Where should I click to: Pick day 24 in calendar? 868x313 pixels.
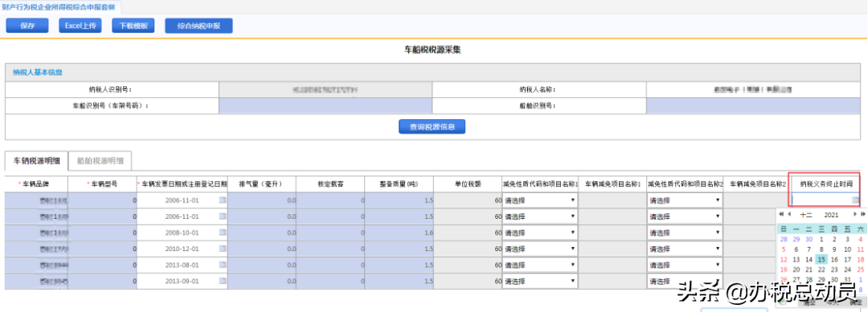click(x=848, y=270)
